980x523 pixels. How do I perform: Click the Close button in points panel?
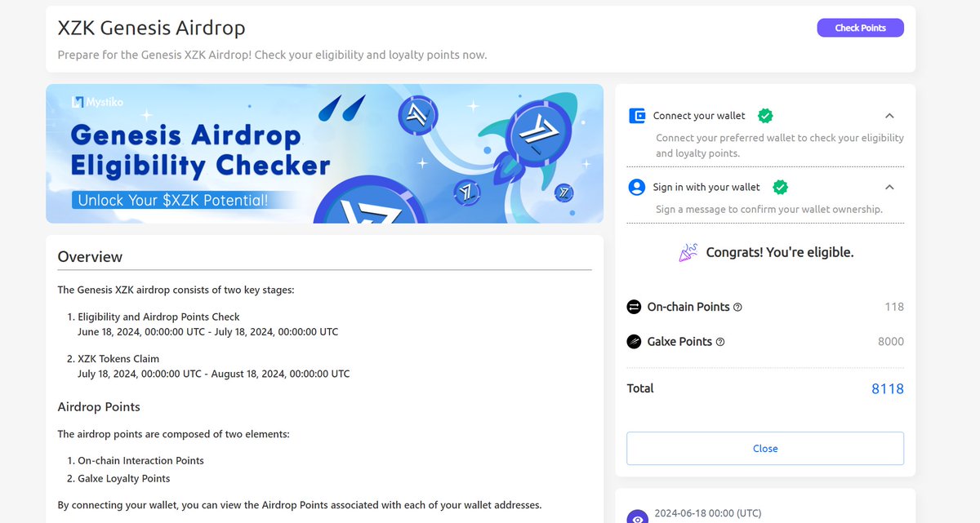tap(765, 449)
